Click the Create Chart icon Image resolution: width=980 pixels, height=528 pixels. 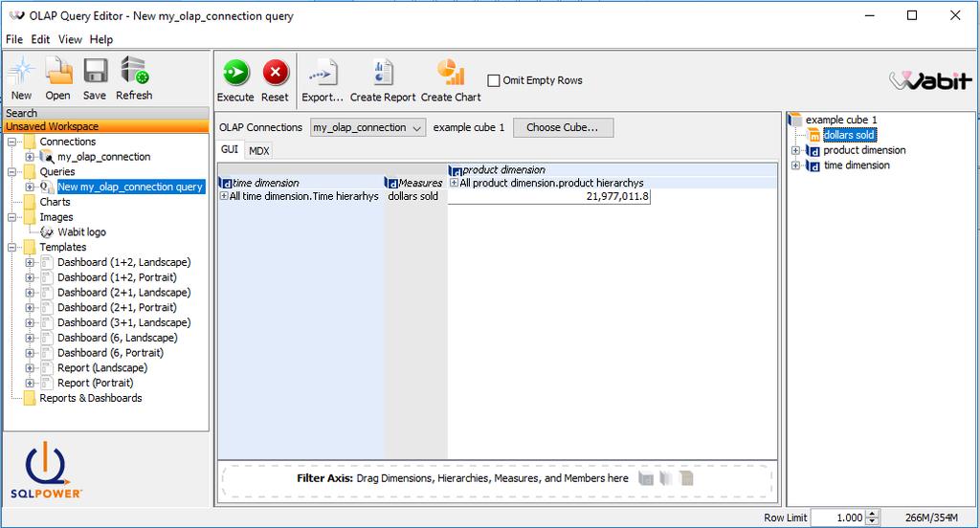click(451, 72)
